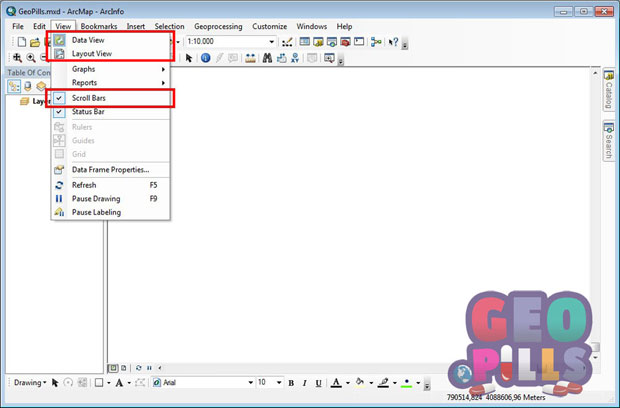The image size is (620, 408).
Task: Open the Bookmarks menu
Action: click(x=99, y=26)
